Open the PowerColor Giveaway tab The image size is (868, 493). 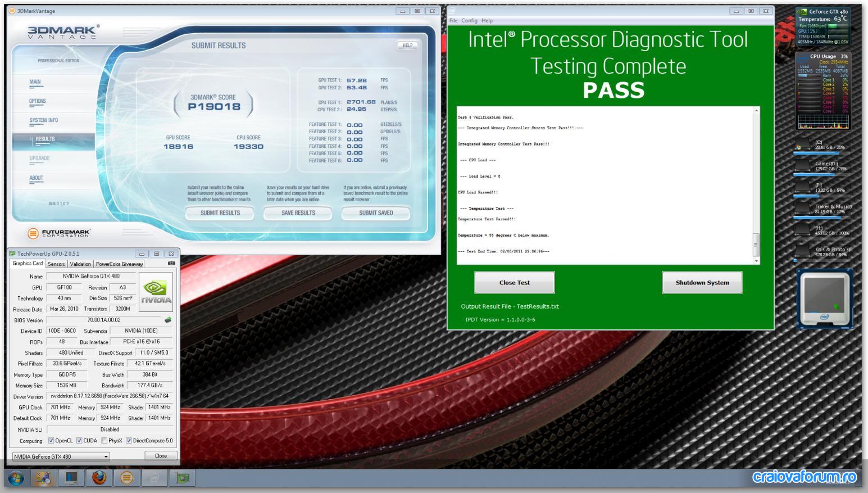point(119,264)
